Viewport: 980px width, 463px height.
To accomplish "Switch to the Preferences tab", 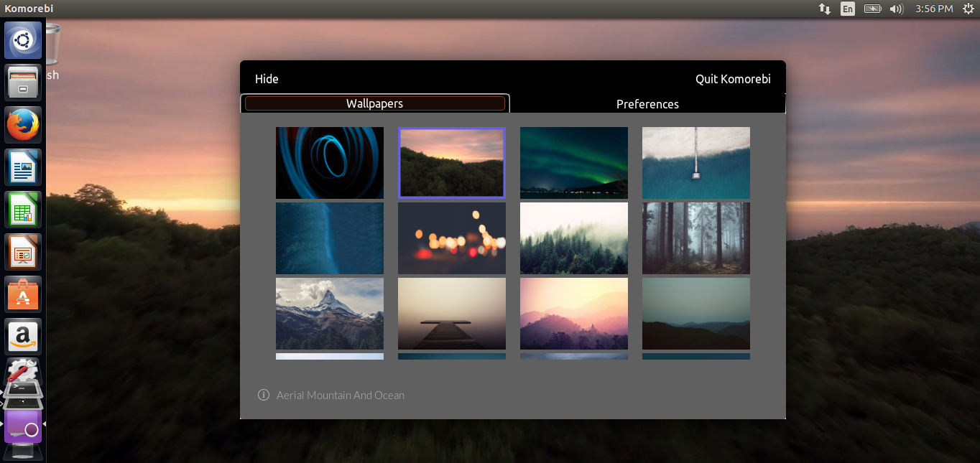I will (x=647, y=104).
